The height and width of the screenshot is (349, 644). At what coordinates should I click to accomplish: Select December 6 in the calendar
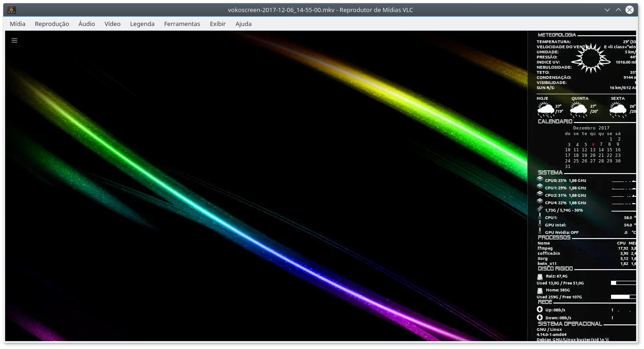(594, 144)
